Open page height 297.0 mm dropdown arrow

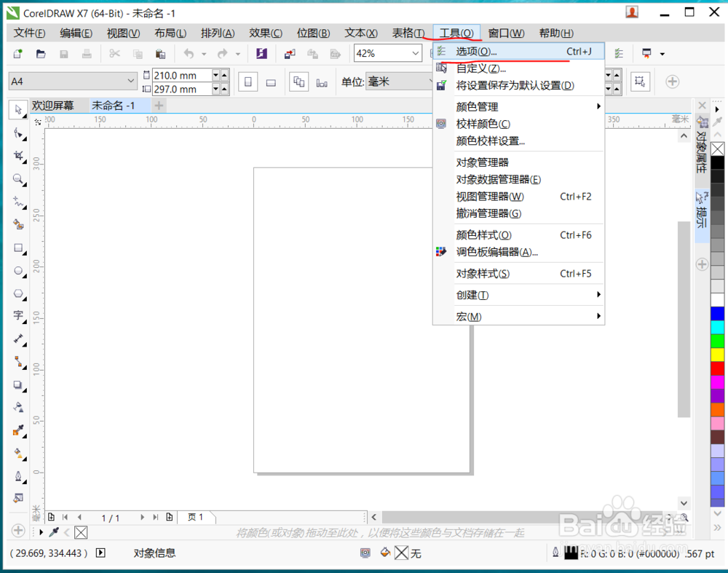point(216,89)
